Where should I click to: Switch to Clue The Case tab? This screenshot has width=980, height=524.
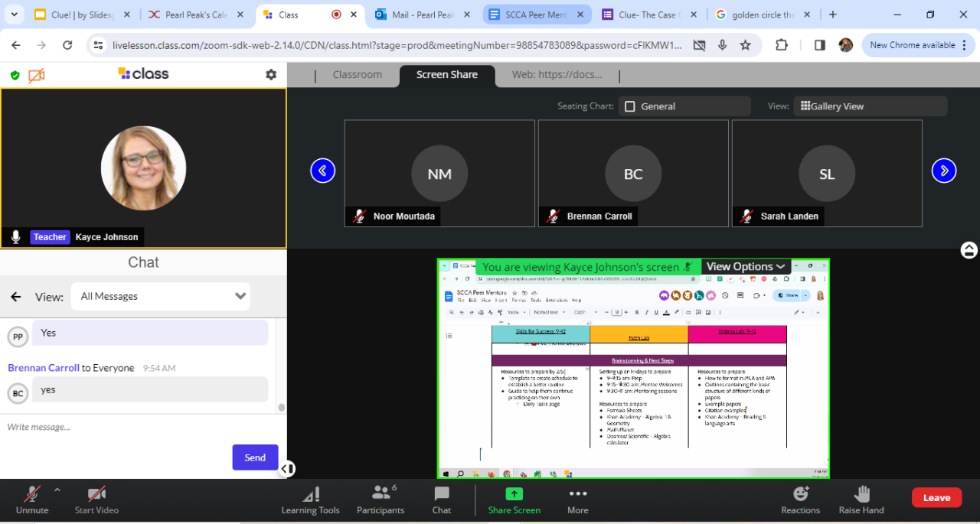pyautogui.click(x=650, y=15)
